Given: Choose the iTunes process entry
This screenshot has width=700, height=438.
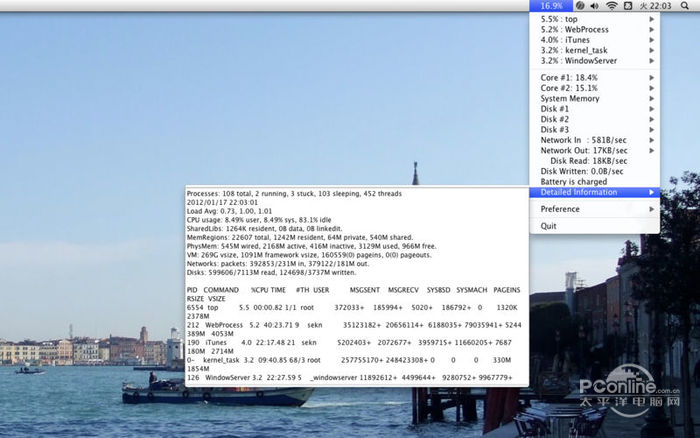Looking at the screenshot, I should 566,40.
